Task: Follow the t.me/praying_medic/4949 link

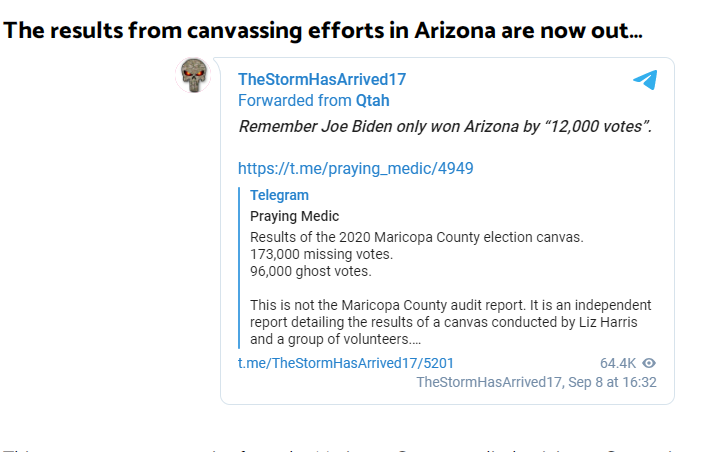Action: tap(356, 168)
